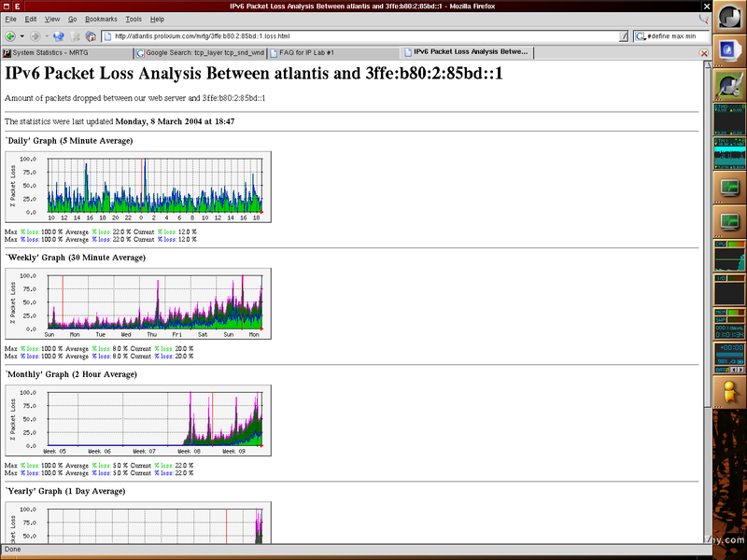Switch to the FAQ for IP Lab #1 tab
747x560 pixels.
[333, 53]
